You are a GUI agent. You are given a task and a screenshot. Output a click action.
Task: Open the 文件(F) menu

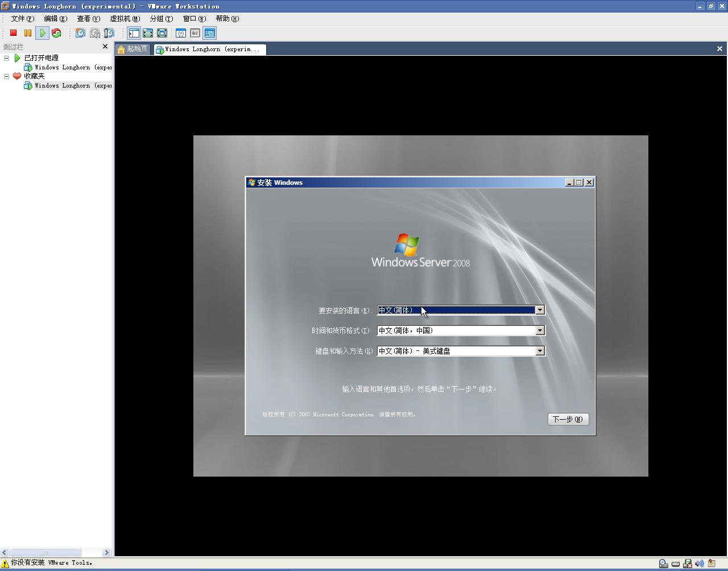(23, 19)
